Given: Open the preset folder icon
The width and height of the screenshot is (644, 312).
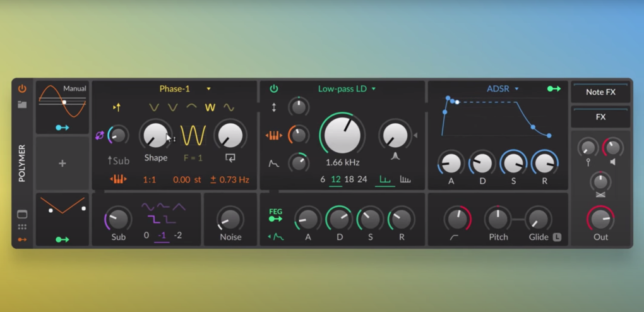Looking at the screenshot, I should [22, 104].
